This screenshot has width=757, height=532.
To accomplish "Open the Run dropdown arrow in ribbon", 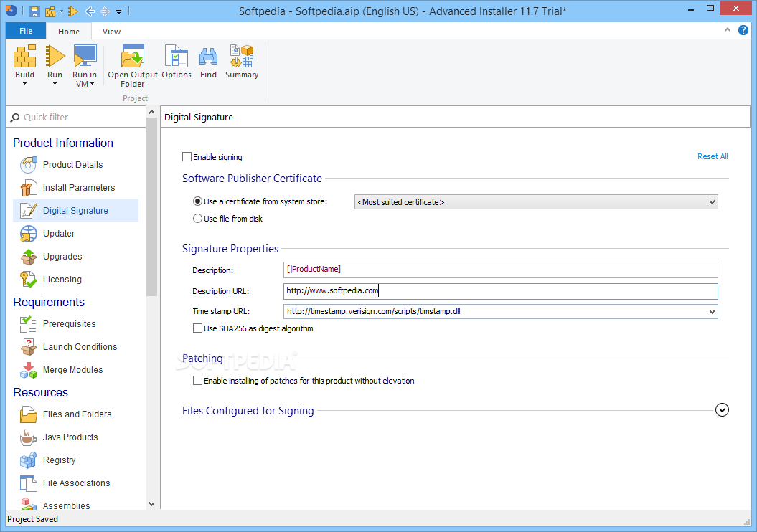I will tap(55, 84).
